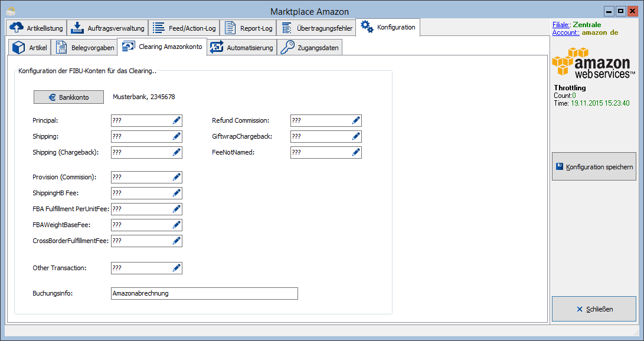Image resolution: width=644 pixels, height=341 pixels.
Task: Click pencil icon for Refund Commission
Action: pos(356,120)
